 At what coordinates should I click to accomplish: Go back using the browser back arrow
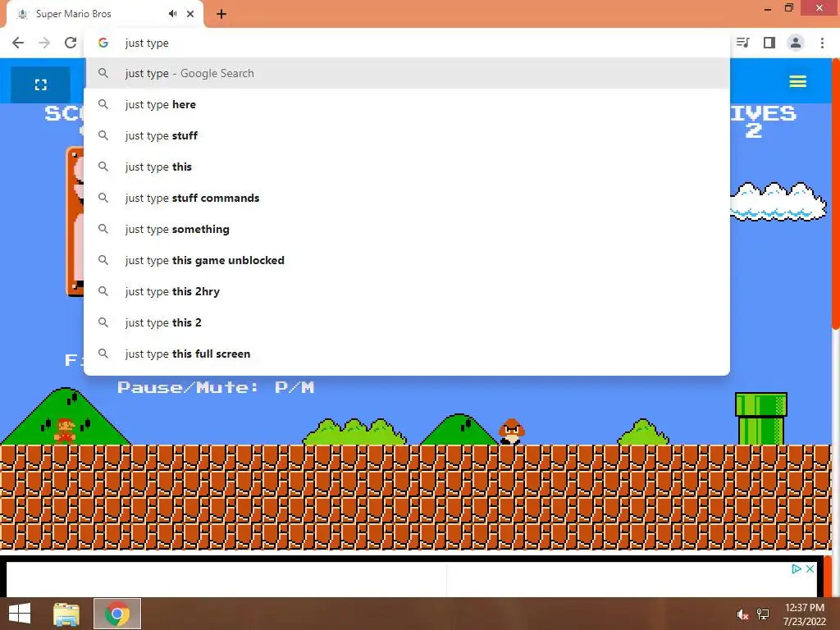(18, 43)
